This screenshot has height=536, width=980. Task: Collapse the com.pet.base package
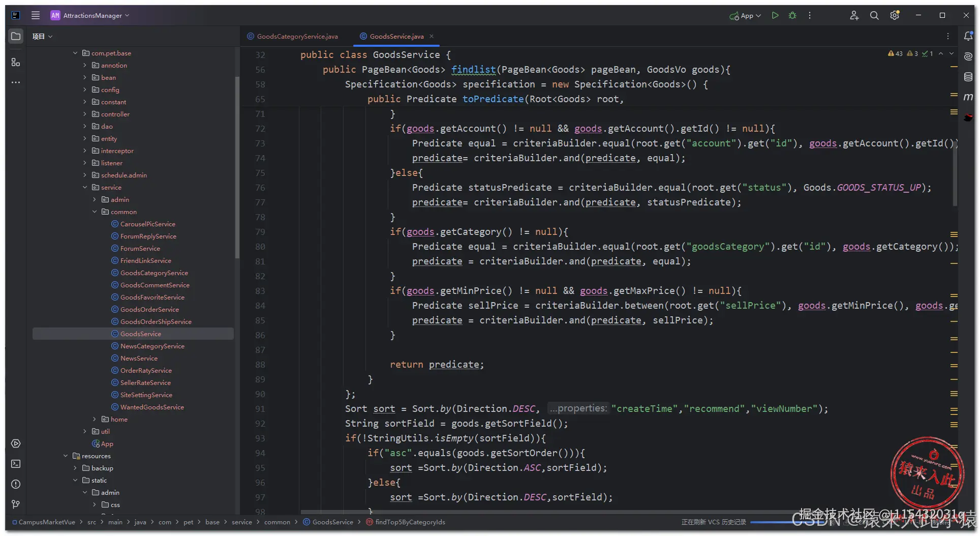(75, 53)
